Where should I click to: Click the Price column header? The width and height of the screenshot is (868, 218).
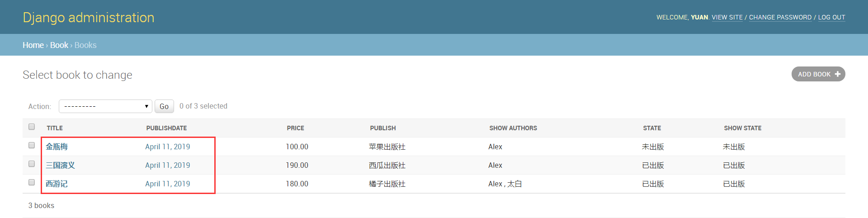point(295,128)
